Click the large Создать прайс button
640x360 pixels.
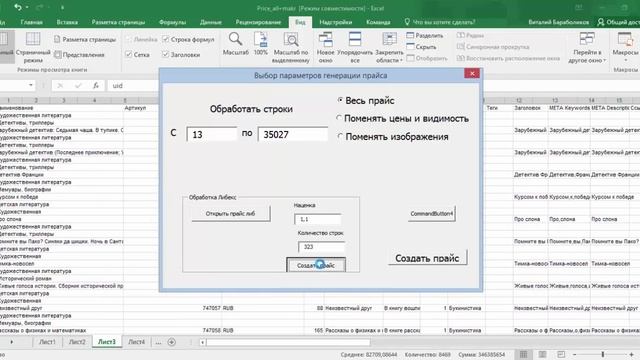coord(427,258)
